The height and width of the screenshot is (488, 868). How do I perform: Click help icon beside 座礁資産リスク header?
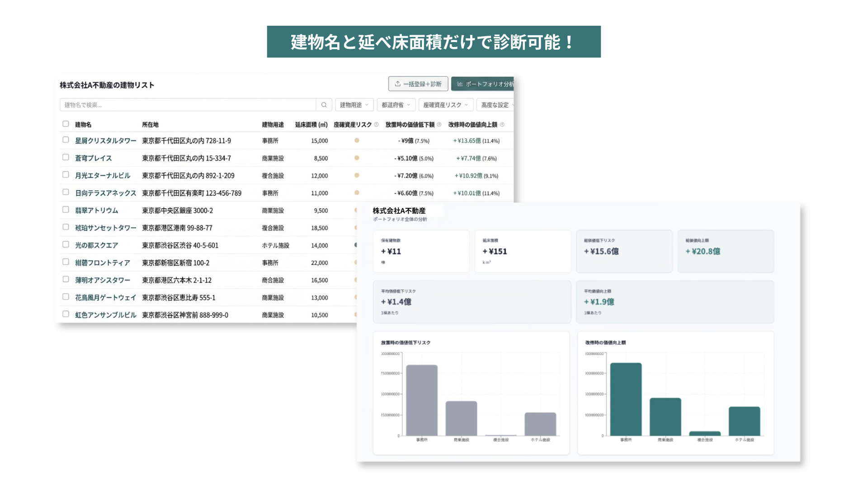[x=376, y=125]
